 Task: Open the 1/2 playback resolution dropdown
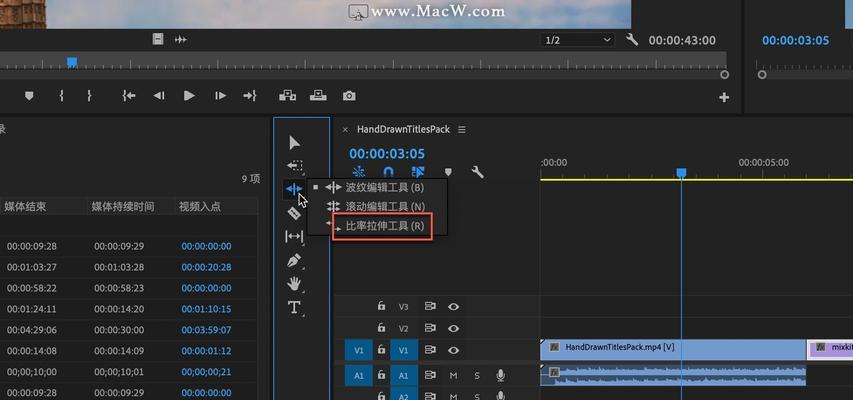pos(578,40)
